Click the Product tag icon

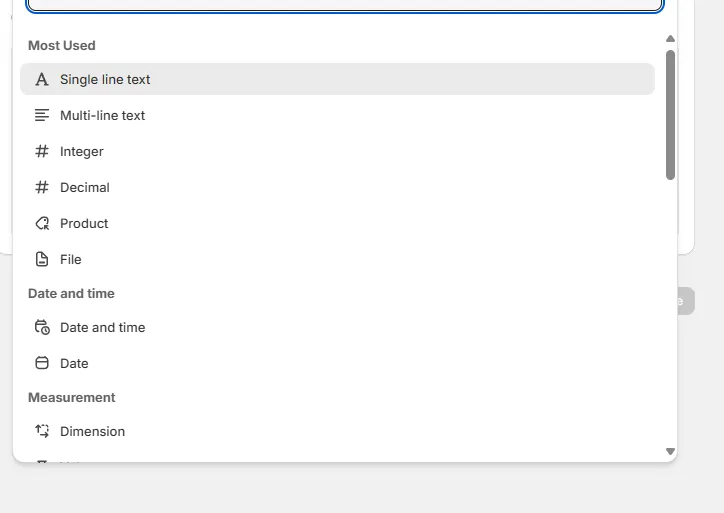pos(42,223)
